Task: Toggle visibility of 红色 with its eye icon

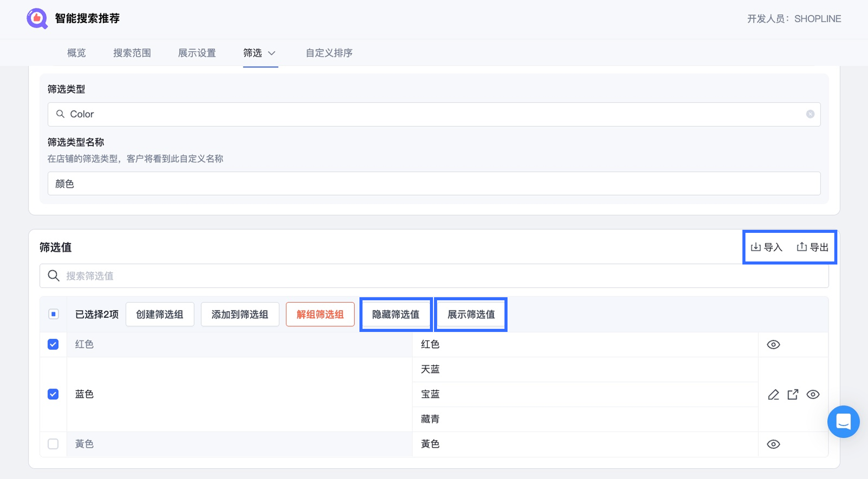Action: (773, 344)
